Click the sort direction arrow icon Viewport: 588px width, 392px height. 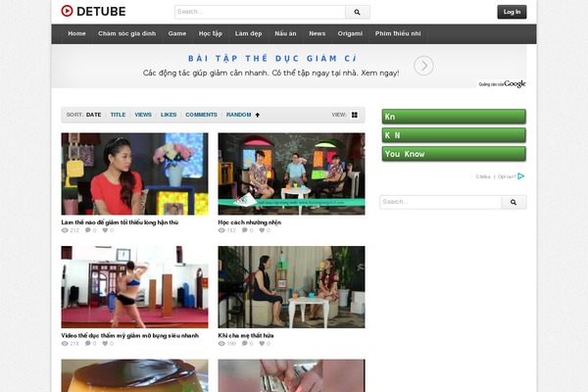(x=257, y=116)
